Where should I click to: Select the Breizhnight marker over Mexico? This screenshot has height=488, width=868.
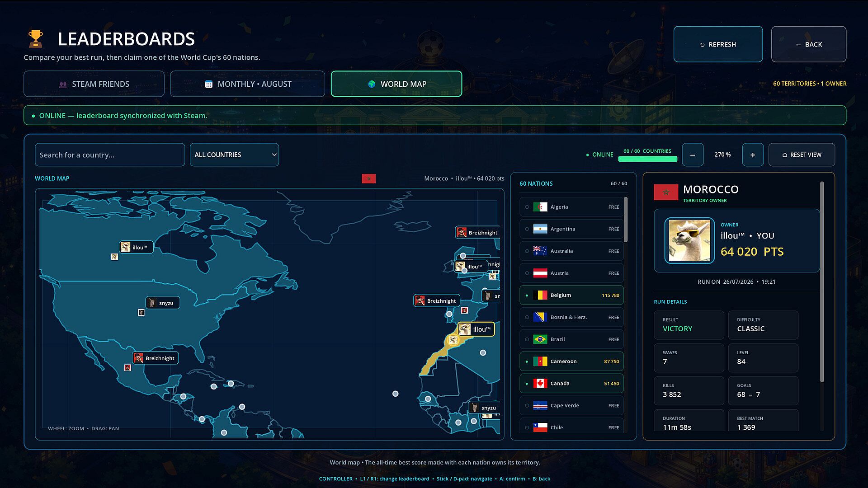pyautogui.click(x=156, y=358)
